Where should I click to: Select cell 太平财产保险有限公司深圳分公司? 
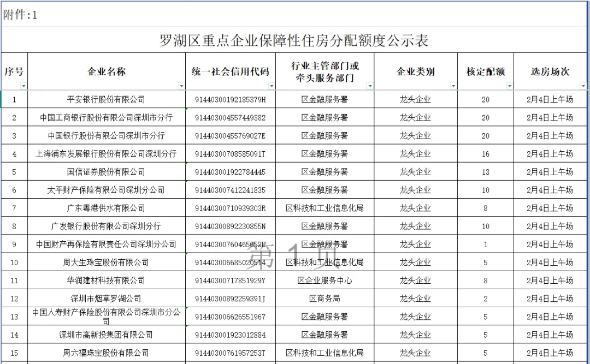(107, 190)
